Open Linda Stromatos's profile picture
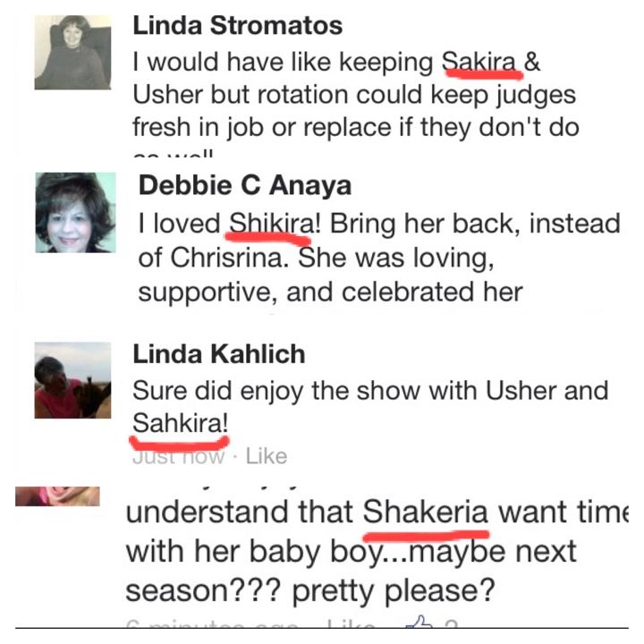This screenshot has height=644, width=644. pyautogui.click(x=72, y=52)
